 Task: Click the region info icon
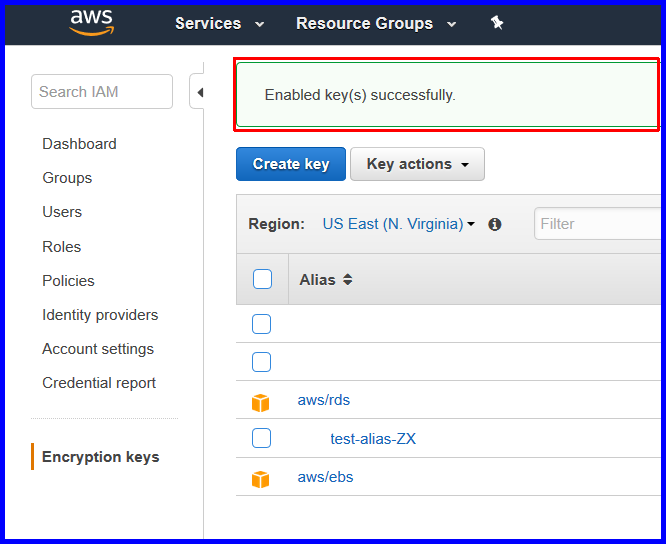tap(495, 224)
